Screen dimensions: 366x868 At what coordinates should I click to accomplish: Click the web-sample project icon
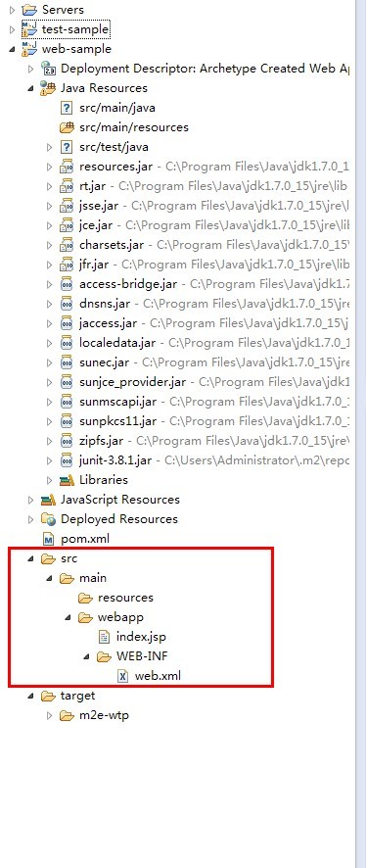[28, 49]
